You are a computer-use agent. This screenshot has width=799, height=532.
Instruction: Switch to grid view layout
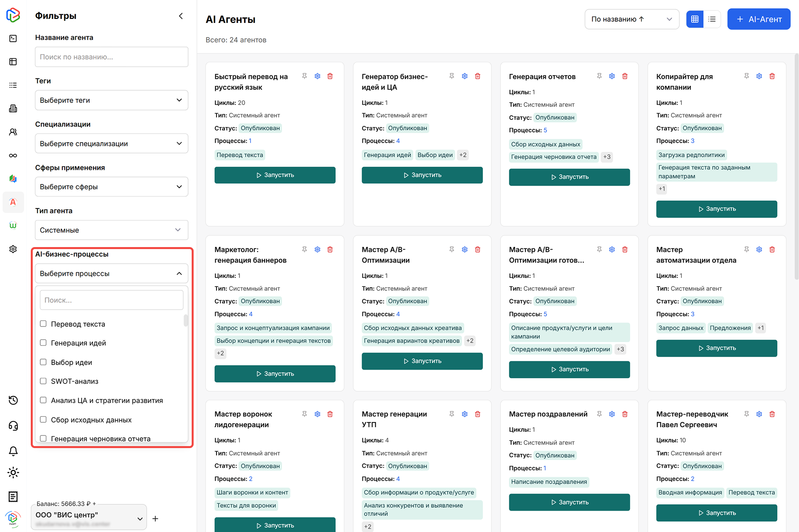pos(694,19)
